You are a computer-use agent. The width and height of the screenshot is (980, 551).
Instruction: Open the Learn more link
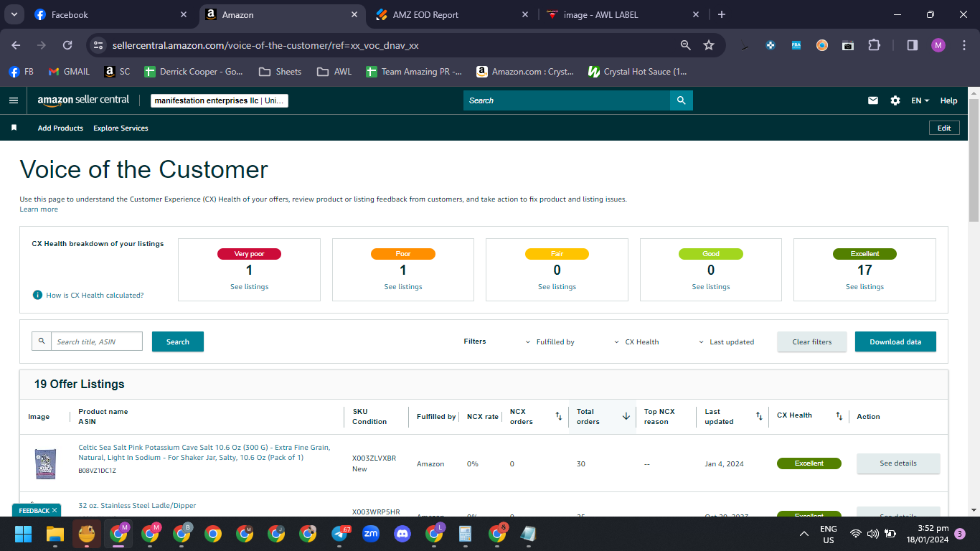point(39,209)
